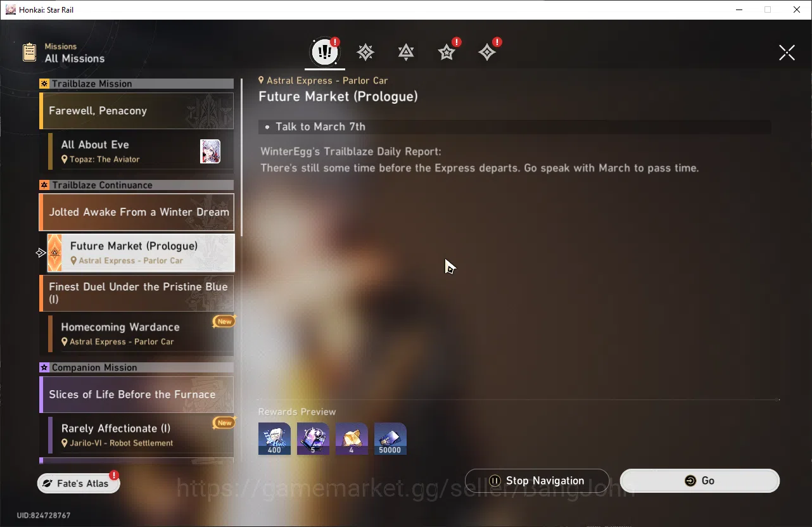
Task: Click the Go button
Action: 699,481
